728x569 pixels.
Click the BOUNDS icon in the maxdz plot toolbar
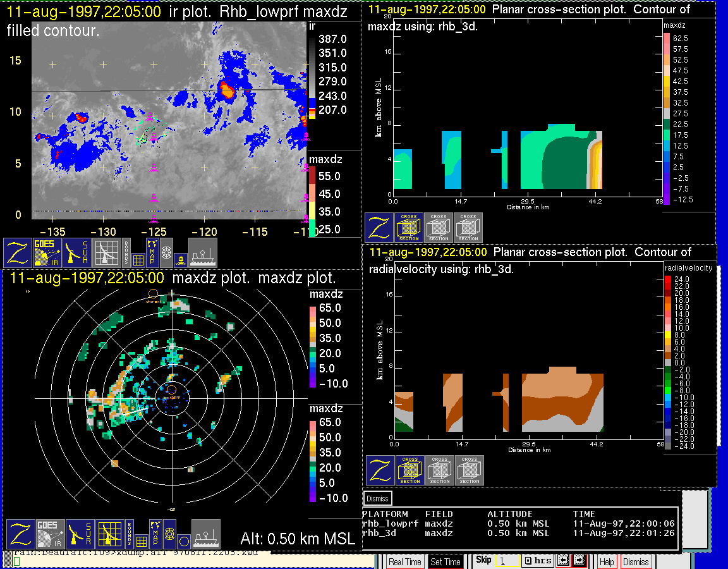click(x=128, y=534)
